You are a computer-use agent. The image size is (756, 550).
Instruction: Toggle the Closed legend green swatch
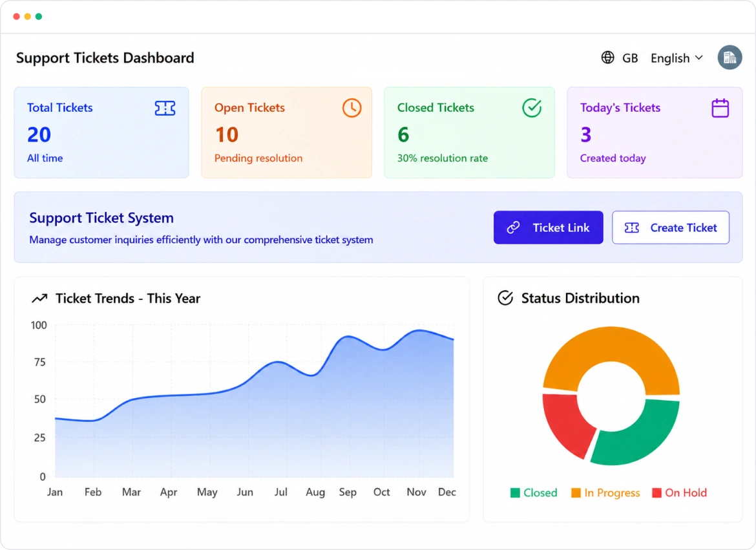click(515, 492)
